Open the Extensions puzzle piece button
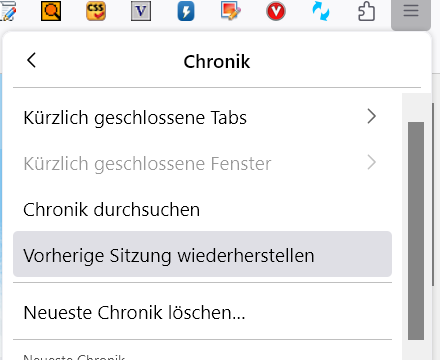Viewport: 440px width, 360px height. pos(366,11)
